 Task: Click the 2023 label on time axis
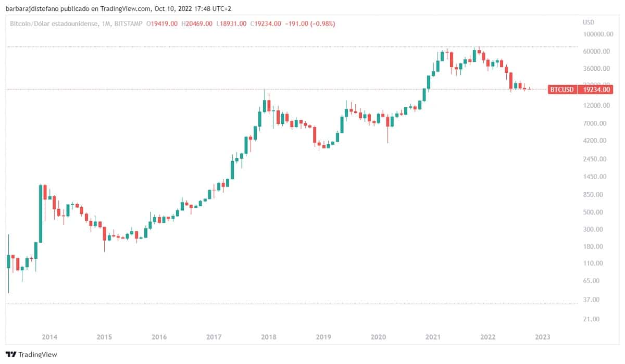[543, 337]
